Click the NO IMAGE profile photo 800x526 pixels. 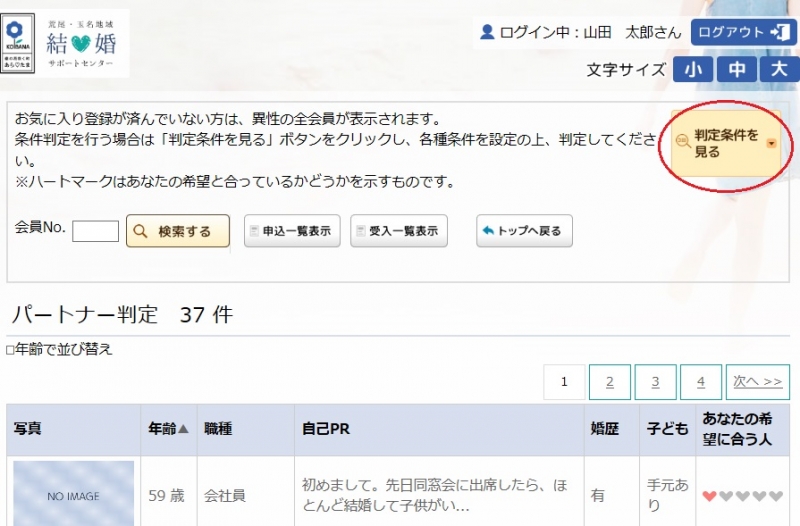pyautogui.click(x=73, y=494)
